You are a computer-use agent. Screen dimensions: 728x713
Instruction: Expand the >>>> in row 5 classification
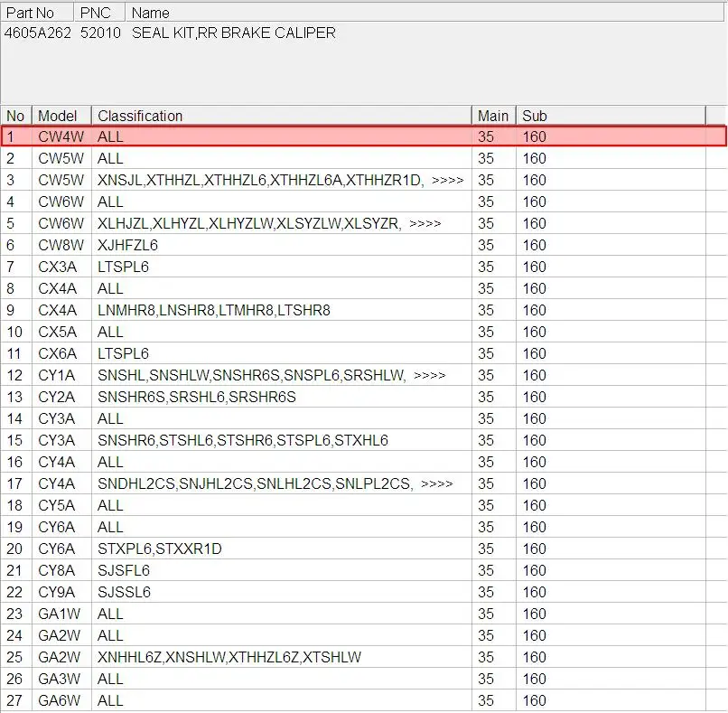425,223
